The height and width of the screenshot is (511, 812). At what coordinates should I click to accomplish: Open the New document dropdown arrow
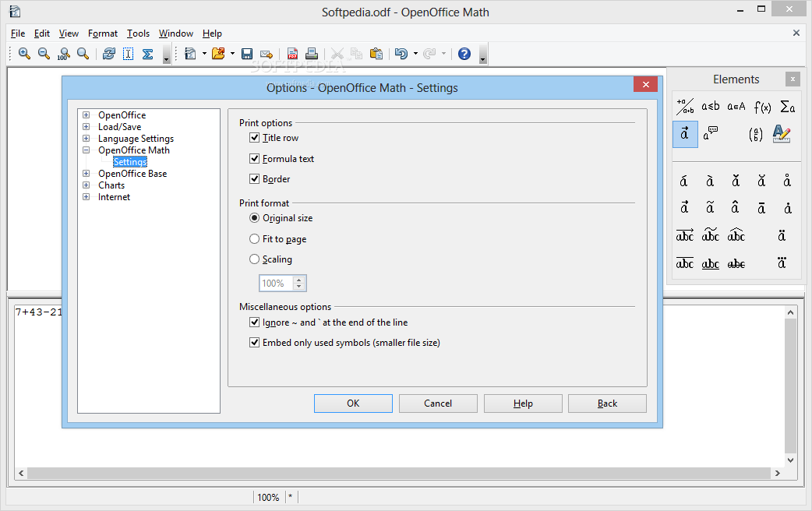click(x=204, y=53)
